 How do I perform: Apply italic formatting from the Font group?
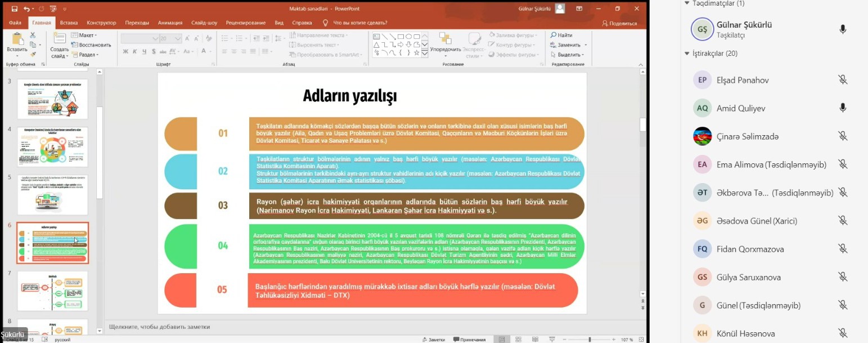tap(134, 51)
